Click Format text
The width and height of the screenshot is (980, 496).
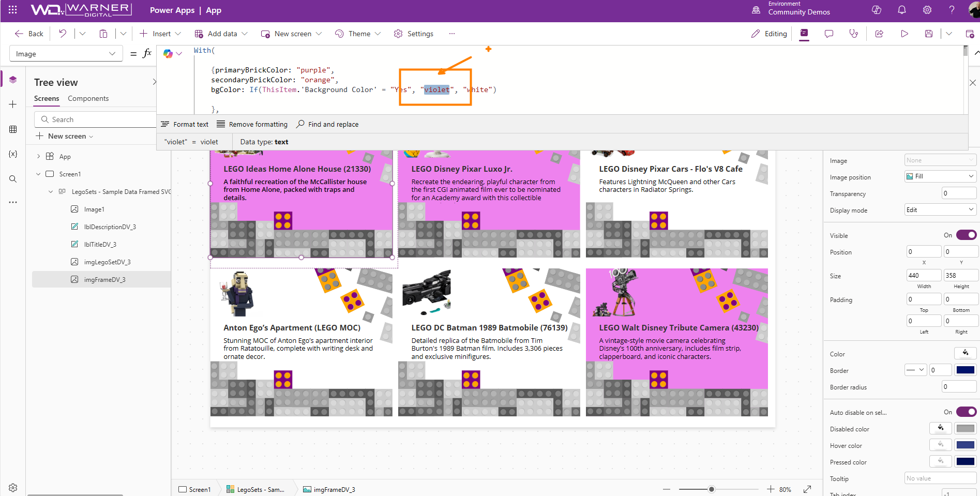(x=185, y=124)
